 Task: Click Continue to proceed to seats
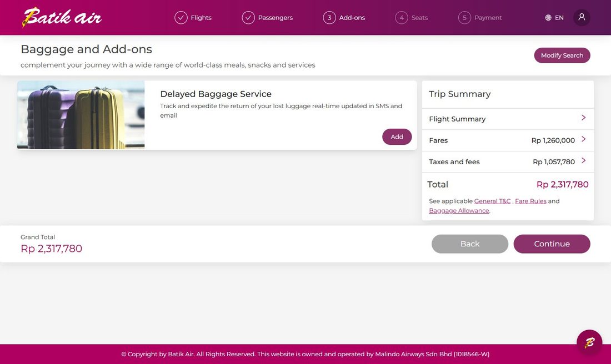pos(552,244)
